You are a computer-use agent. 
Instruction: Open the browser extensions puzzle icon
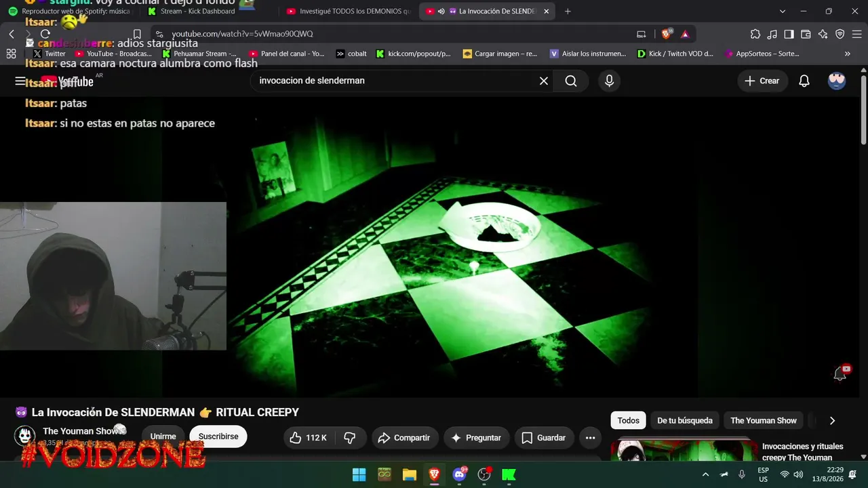click(x=755, y=34)
